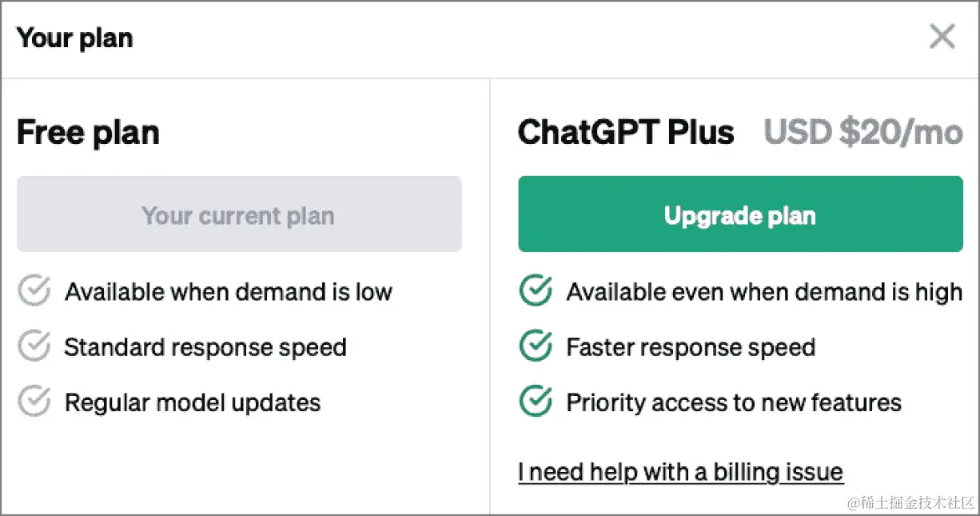This screenshot has height=516, width=980.
Task: Click the greyed Your current plan button
Action: [239, 214]
